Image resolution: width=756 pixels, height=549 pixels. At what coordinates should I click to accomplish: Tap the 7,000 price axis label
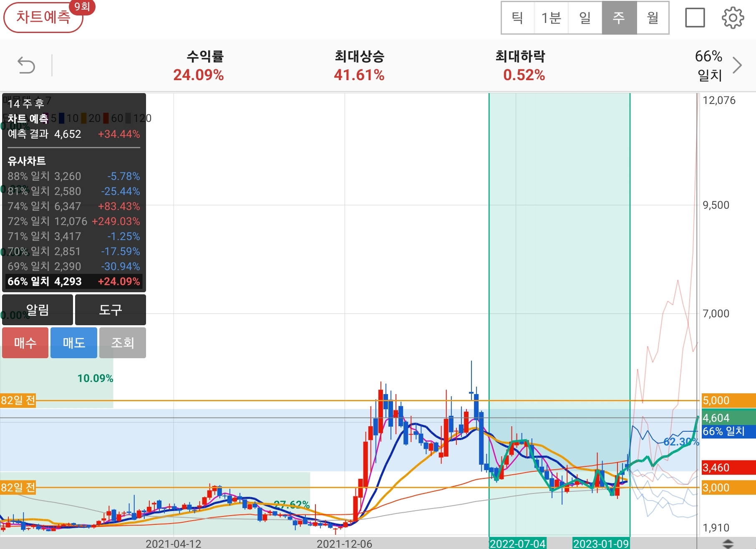coord(716,314)
